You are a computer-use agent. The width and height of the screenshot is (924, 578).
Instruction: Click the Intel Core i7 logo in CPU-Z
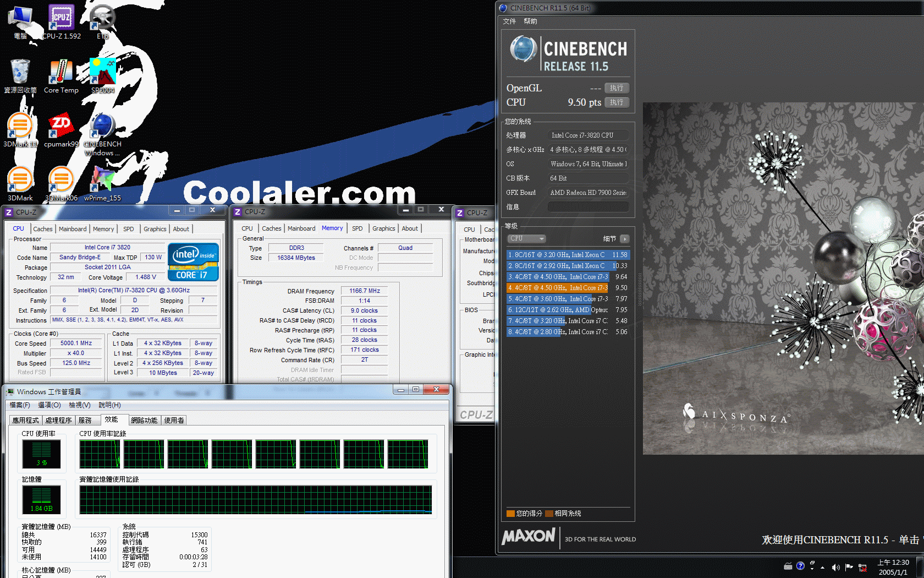[194, 262]
